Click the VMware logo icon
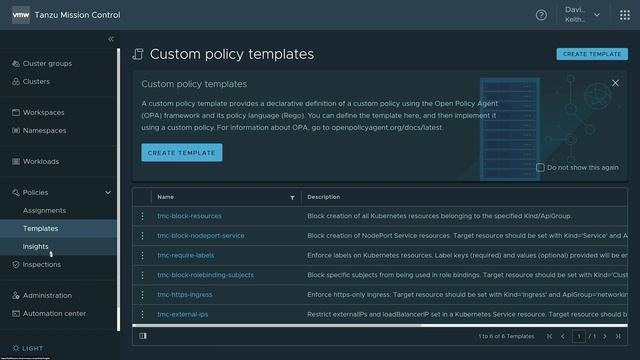The height and width of the screenshot is (360, 640). tap(20, 15)
